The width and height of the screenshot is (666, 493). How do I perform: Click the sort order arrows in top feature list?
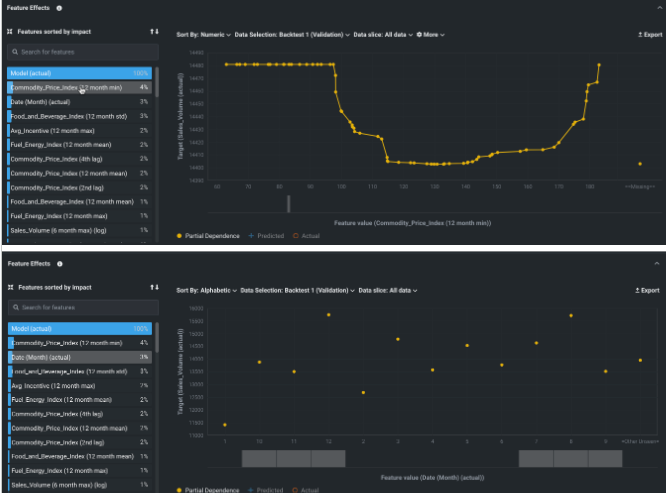coord(153,33)
